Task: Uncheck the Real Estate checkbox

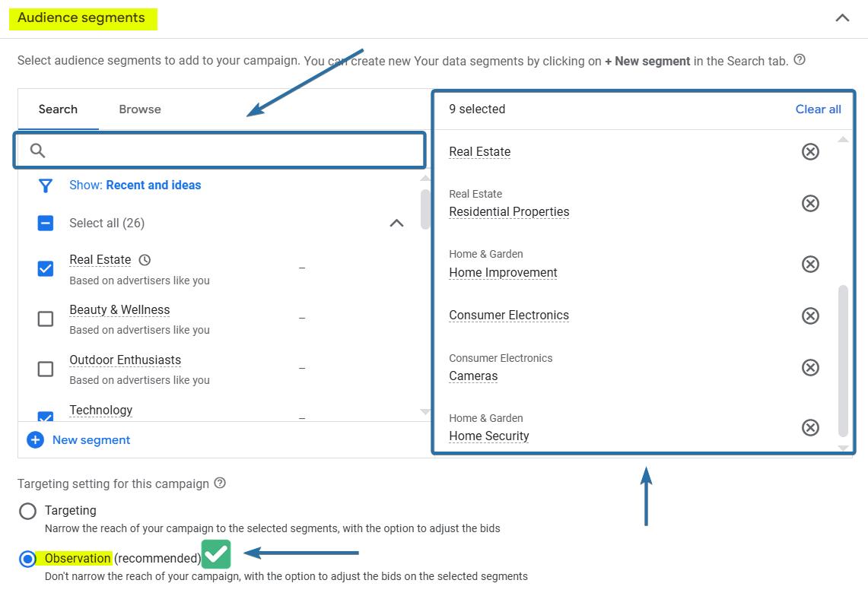Action: (x=46, y=268)
